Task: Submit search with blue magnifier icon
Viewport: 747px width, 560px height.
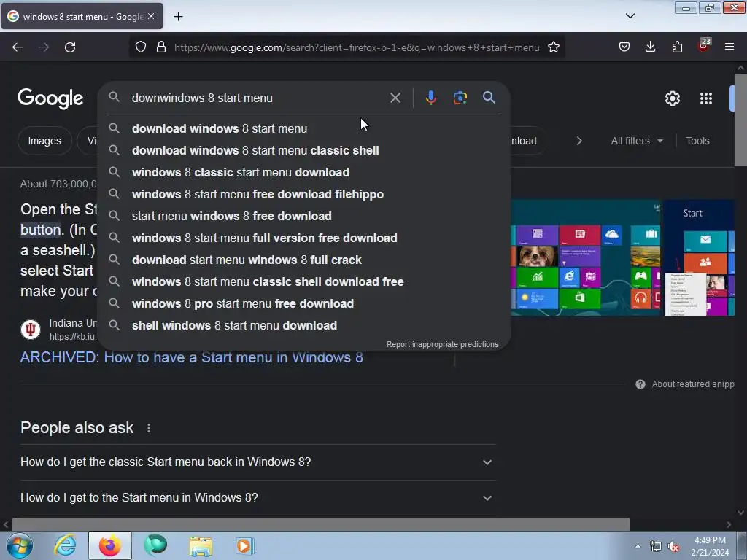Action: (489, 98)
